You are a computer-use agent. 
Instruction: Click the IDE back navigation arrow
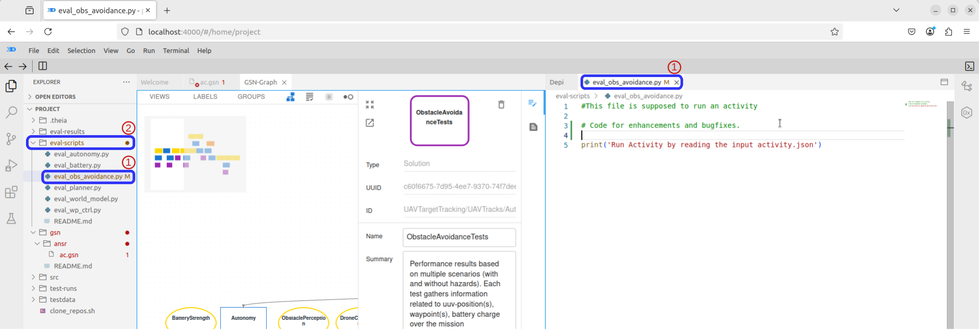pos(8,66)
